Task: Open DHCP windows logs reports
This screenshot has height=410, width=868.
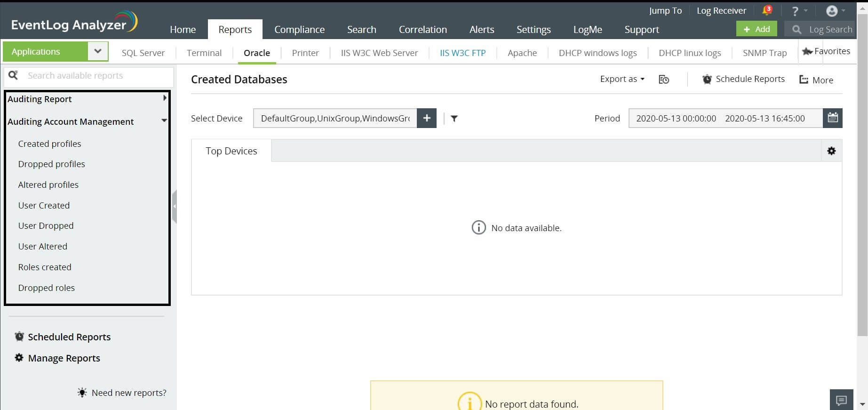Action: pos(597,53)
